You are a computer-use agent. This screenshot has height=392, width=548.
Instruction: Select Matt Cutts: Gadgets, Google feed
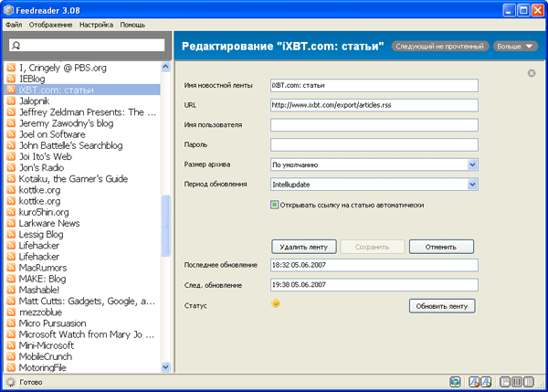pos(82,301)
